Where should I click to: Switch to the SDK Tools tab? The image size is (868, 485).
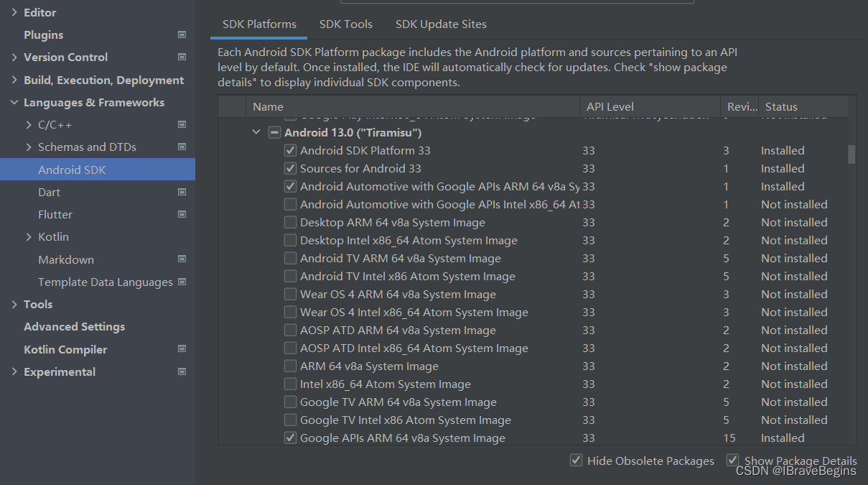[x=345, y=24]
